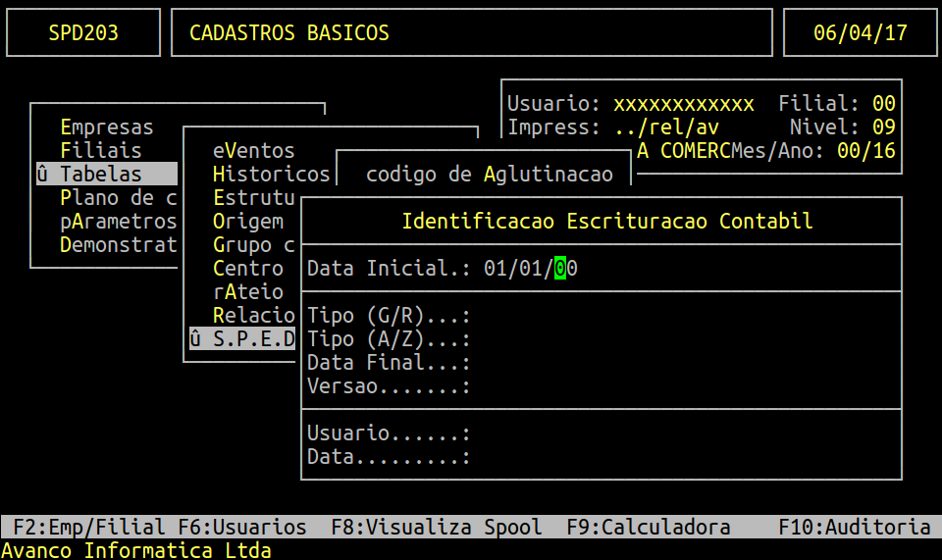942x560 pixels.
Task: Click the Data Inicial date field
Action: coord(530,269)
